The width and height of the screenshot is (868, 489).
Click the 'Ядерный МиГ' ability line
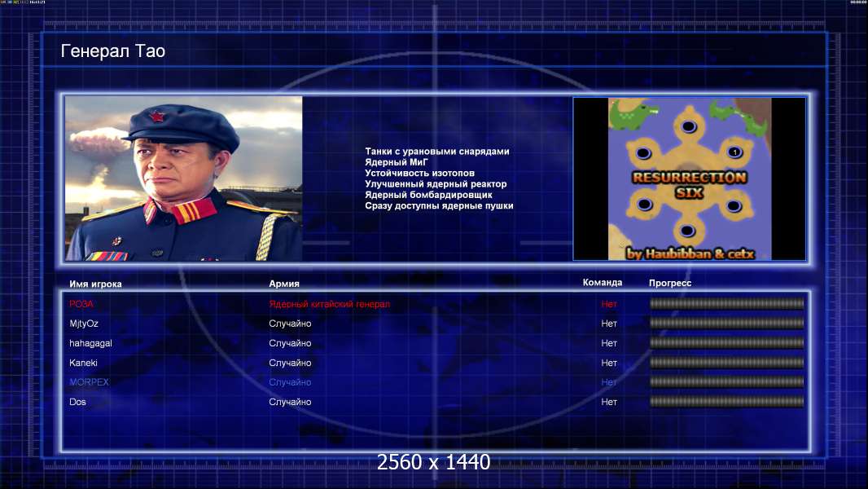(397, 162)
